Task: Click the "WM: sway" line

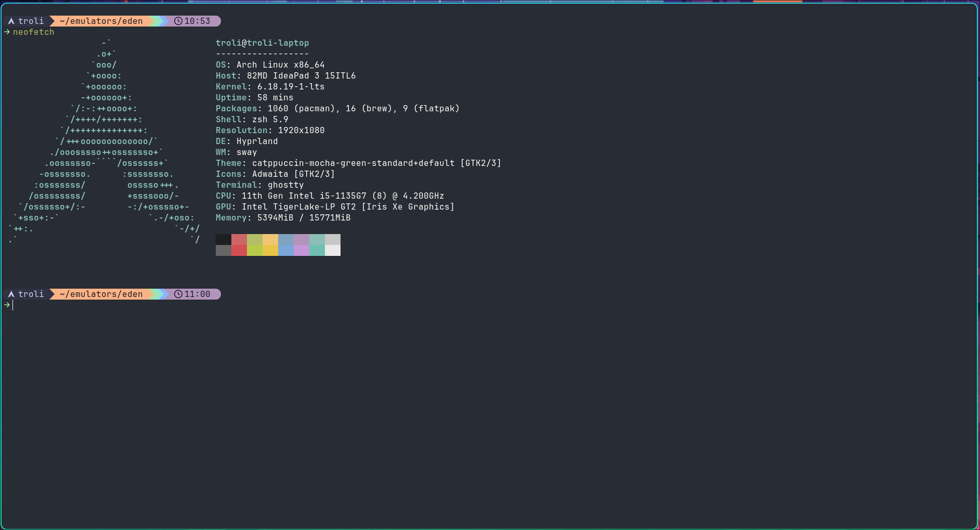Action: [237, 152]
